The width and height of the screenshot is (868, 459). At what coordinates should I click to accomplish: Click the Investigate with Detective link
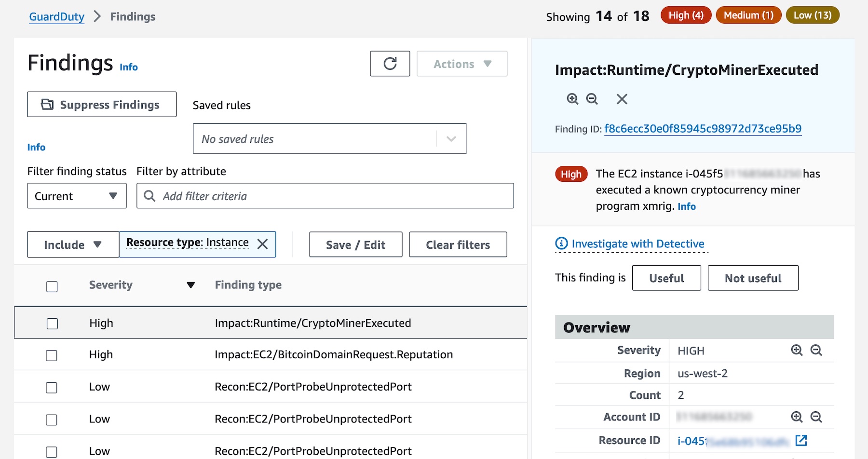638,243
